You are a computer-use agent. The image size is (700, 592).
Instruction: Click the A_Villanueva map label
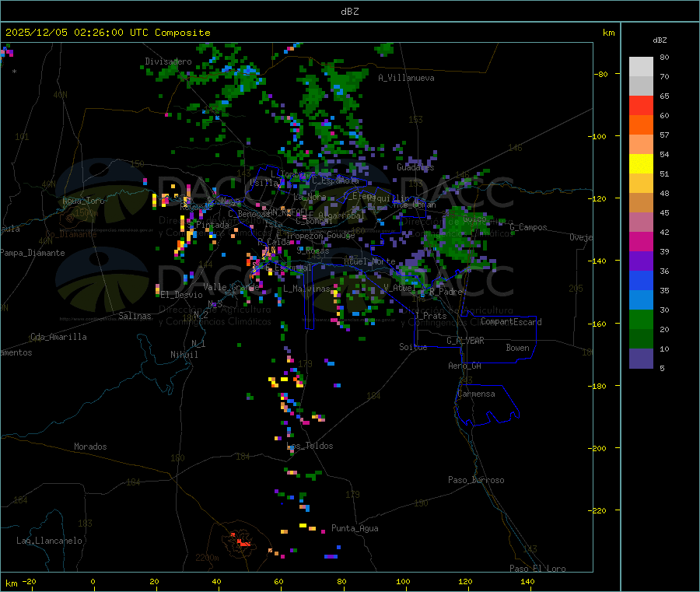click(x=406, y=78)
